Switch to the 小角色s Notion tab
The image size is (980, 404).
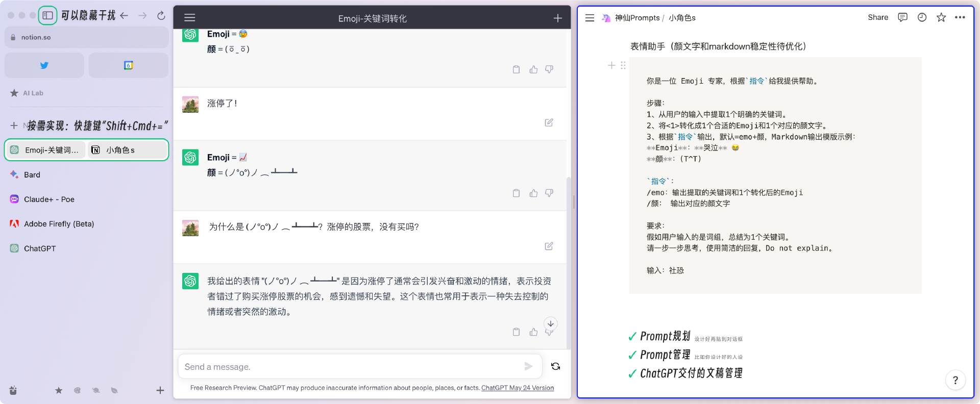(127, 150)
